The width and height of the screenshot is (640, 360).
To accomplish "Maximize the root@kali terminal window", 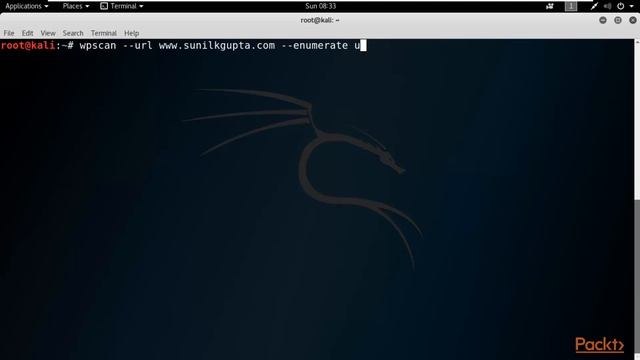I will point(618,20).
